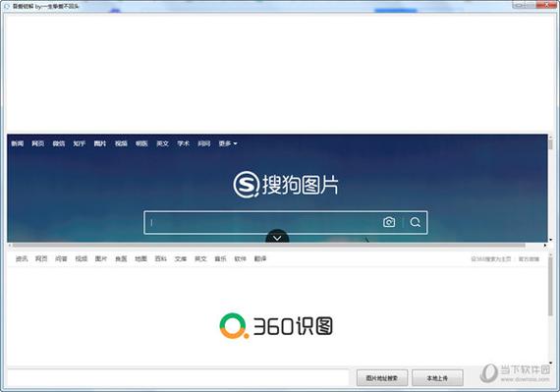This screenshot has width=560, height=392.
Task: Close the window with red X button
Action: click(x=547, y=5)
